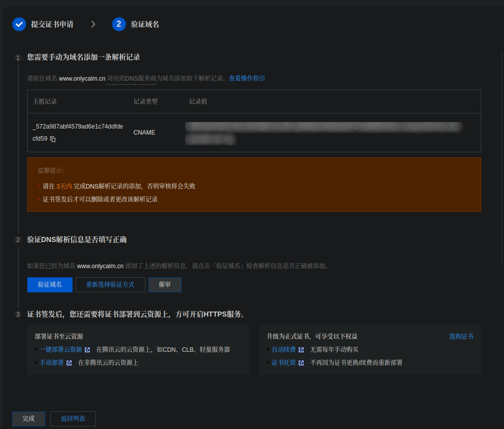Click external link icon beside 一键部署云资源
Viewport: 504px width, 429px height.
pyautogui.click(x=87, y=350)
